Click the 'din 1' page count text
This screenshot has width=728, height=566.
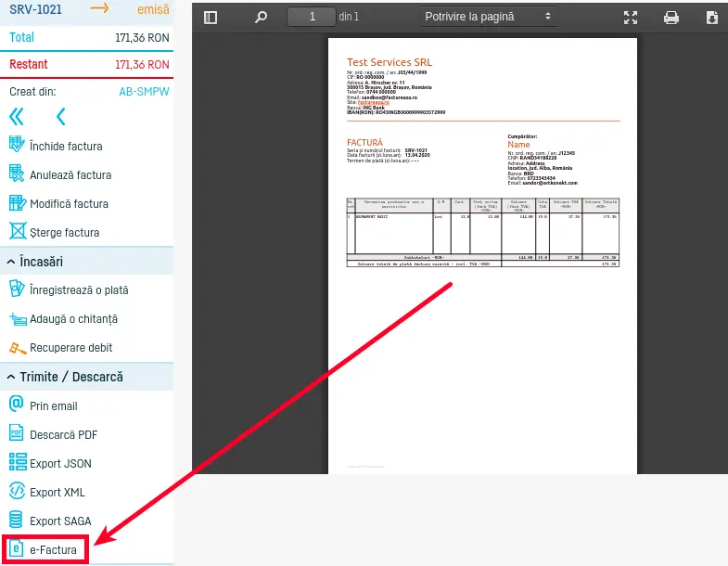(349, 17)
